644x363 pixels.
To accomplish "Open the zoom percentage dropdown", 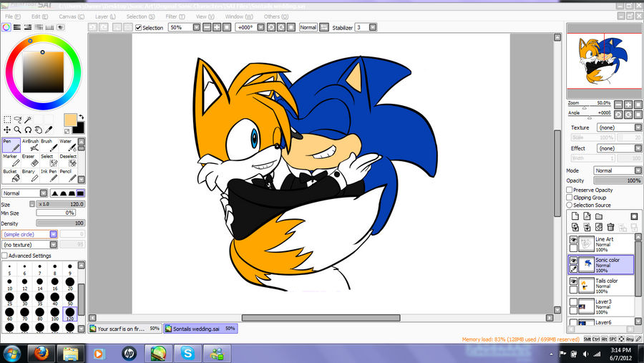I will (x=196, y=27).
